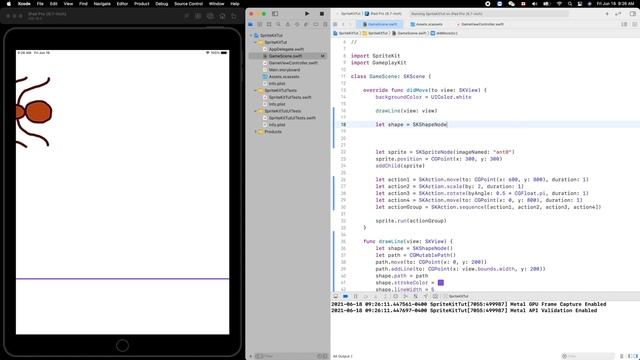Collapse the SpriteKitTut group folder
640x360 pixels.
[x=256, y=42]
